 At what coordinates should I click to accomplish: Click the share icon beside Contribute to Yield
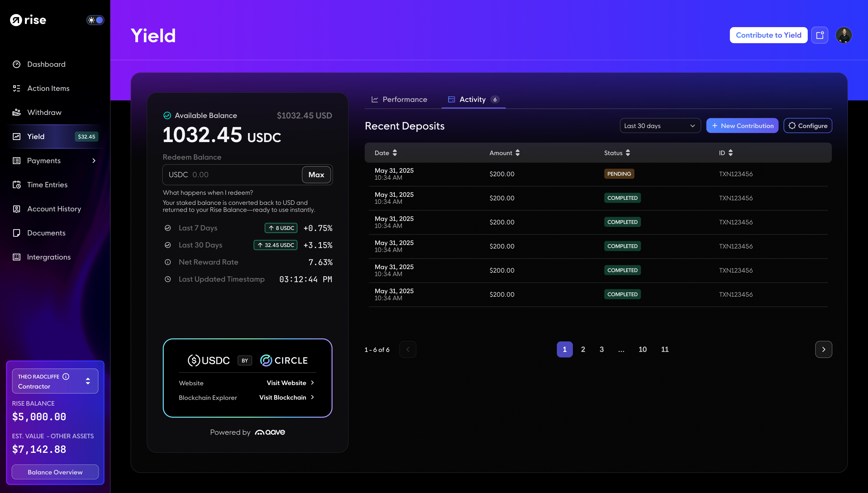tap(820, 35)
